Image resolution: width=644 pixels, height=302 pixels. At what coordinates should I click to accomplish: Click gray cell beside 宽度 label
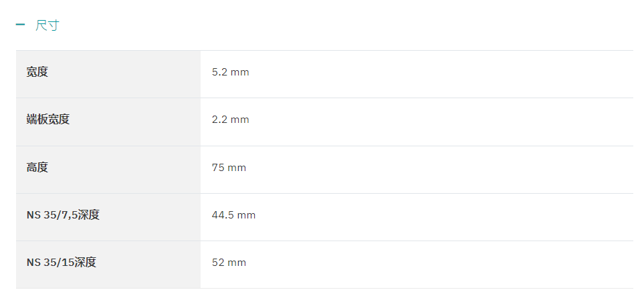[123, 74]
